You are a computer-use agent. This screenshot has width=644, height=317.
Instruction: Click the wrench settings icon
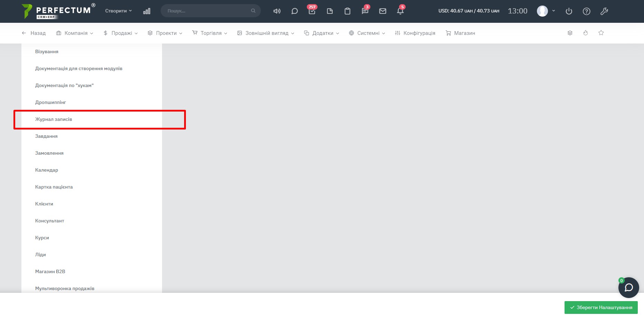tap(604, 11)
